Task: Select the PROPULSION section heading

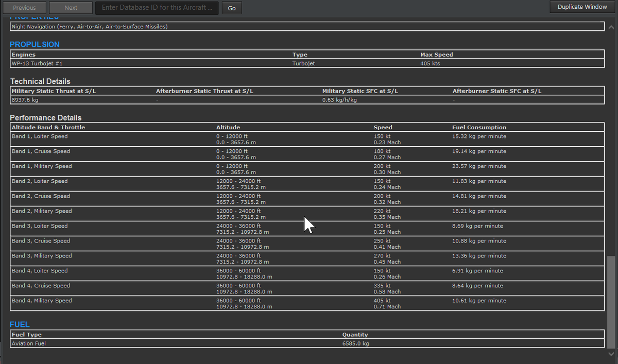Action: pos(35,44)
